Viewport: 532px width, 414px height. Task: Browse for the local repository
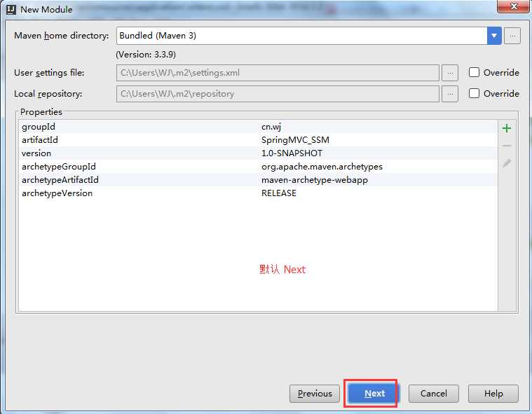(450, 94)
